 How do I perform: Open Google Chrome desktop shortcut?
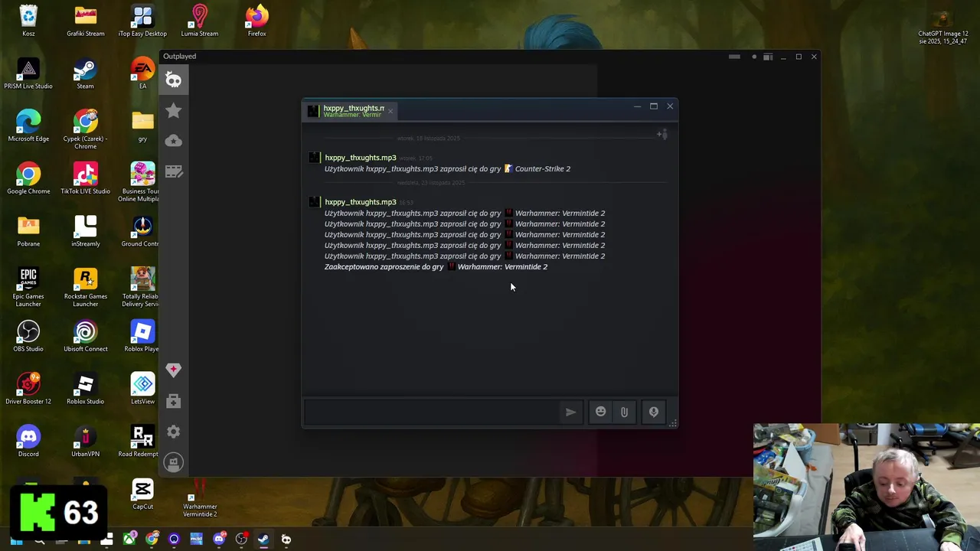click(28, 179)
